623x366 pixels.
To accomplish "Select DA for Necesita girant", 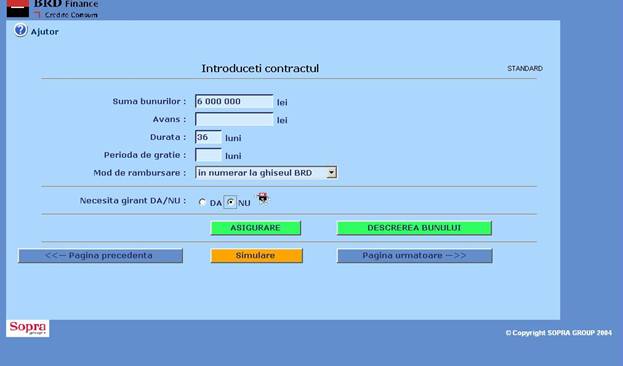I will [202, 202].
